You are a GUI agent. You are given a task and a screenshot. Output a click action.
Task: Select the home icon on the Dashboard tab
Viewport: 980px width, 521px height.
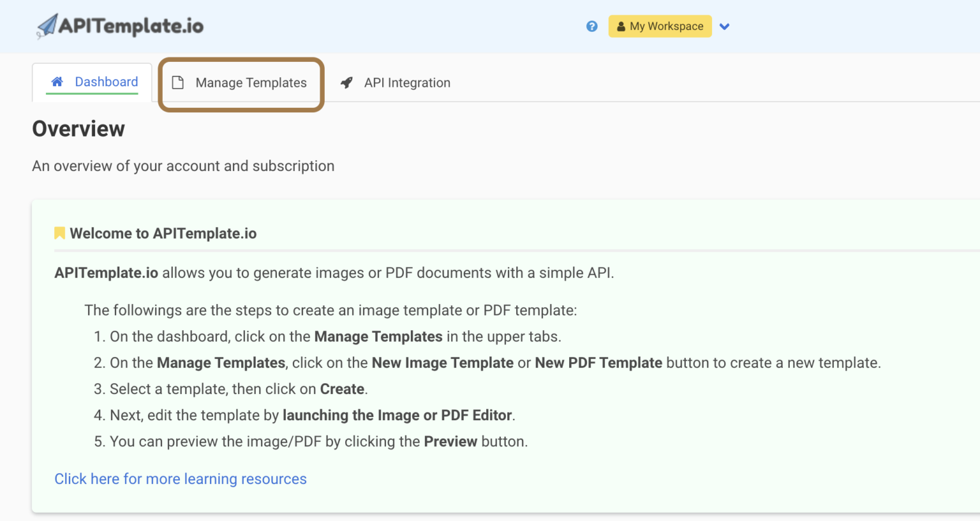coord(57,82)
